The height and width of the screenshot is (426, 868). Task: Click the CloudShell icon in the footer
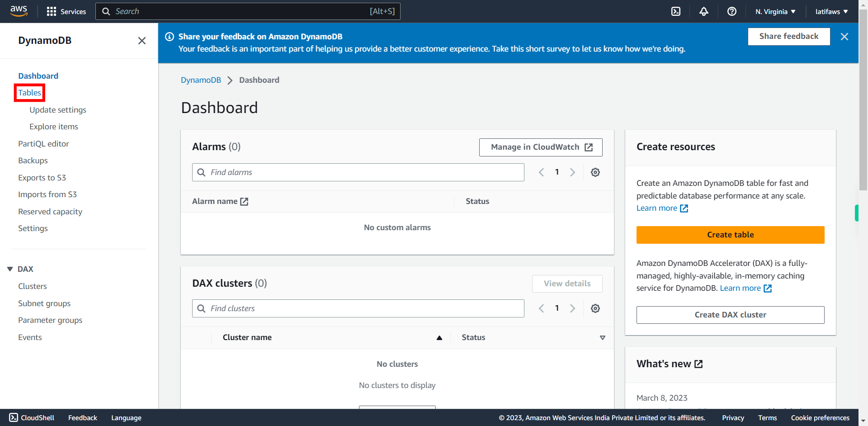(14, 417)
